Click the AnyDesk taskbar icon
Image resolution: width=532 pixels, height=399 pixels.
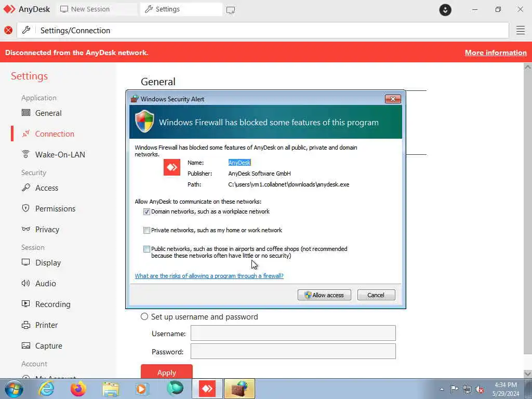(207, 389)
